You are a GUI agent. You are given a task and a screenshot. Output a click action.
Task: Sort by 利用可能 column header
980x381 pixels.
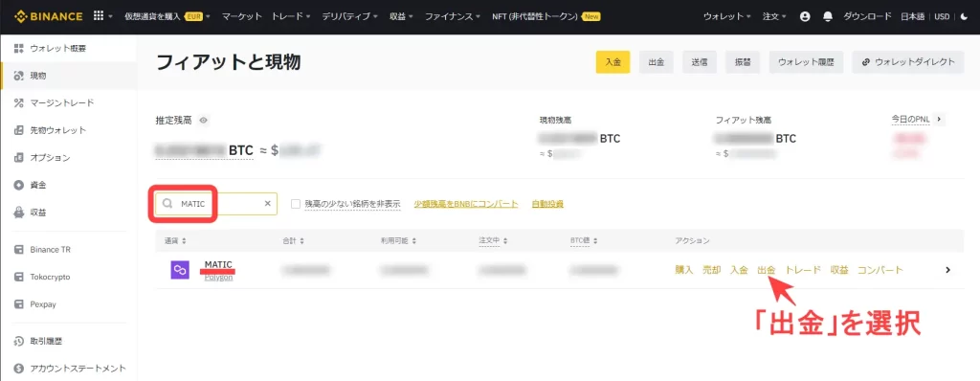coord(399,240)
